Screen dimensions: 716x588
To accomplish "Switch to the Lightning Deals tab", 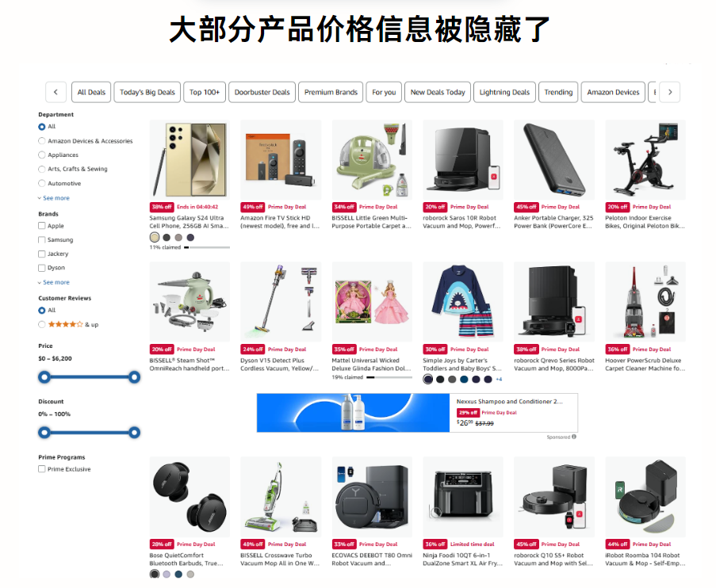I will [504, 92].
